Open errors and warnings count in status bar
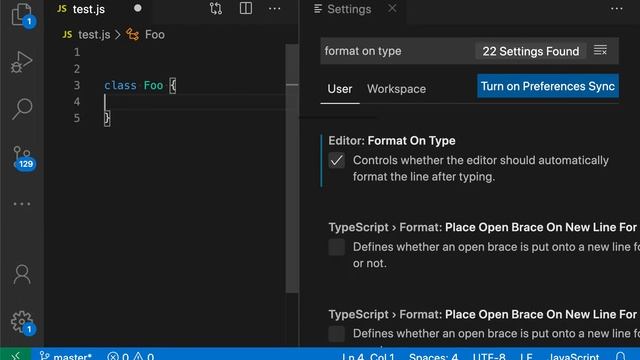 tap(131, 356)
